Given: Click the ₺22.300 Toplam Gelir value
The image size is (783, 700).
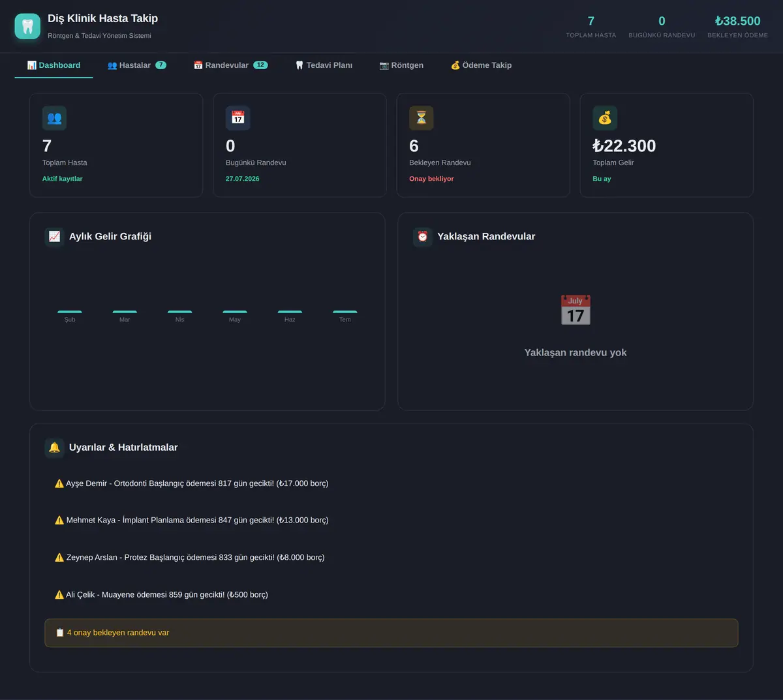Looking at the screenshot, I should click(624, 145).
